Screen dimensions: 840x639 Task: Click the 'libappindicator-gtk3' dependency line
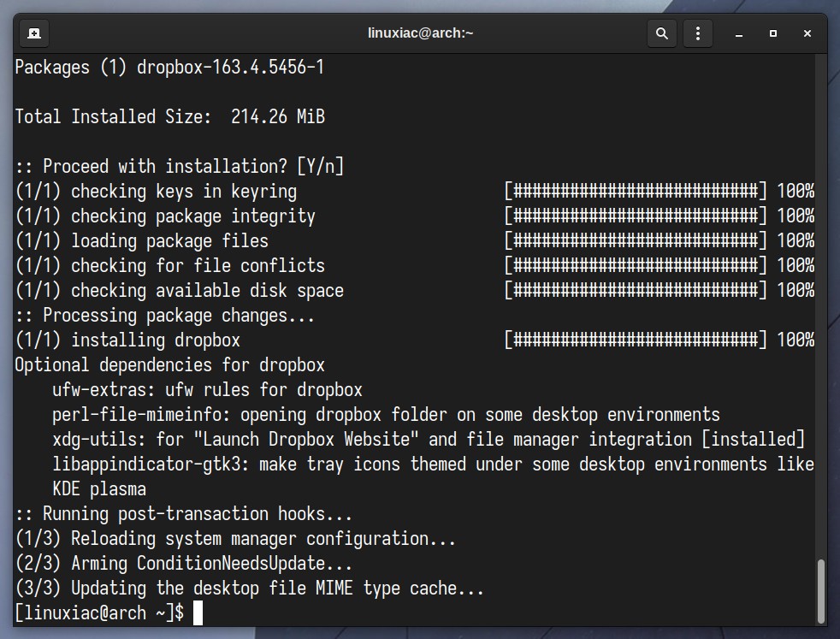click(434, 464)
